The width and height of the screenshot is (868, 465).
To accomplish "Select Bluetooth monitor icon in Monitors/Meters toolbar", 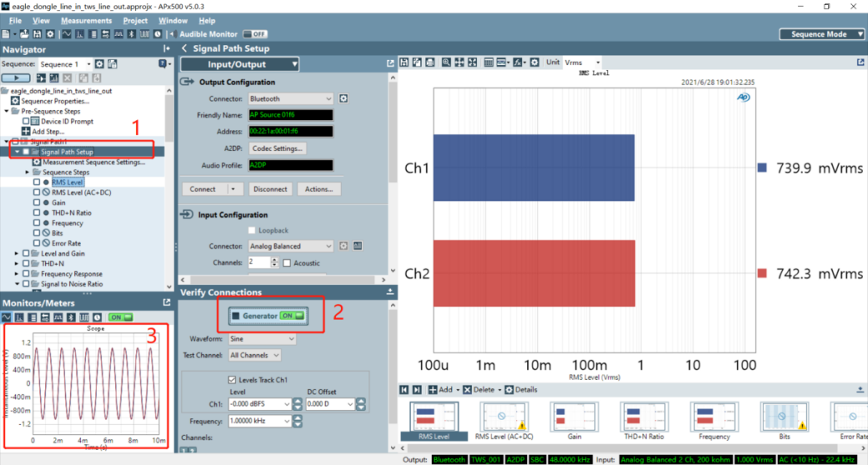I will [x=71, y=317].
